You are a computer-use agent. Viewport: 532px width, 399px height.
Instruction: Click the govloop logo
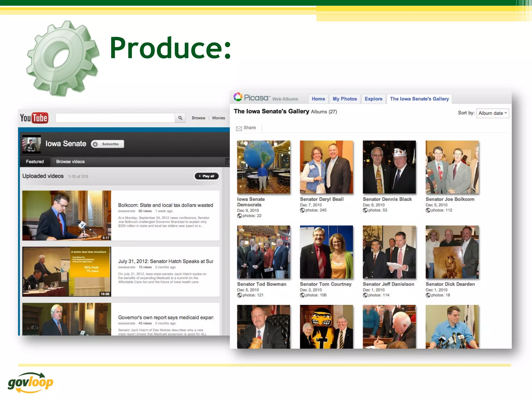pos(30,382)
